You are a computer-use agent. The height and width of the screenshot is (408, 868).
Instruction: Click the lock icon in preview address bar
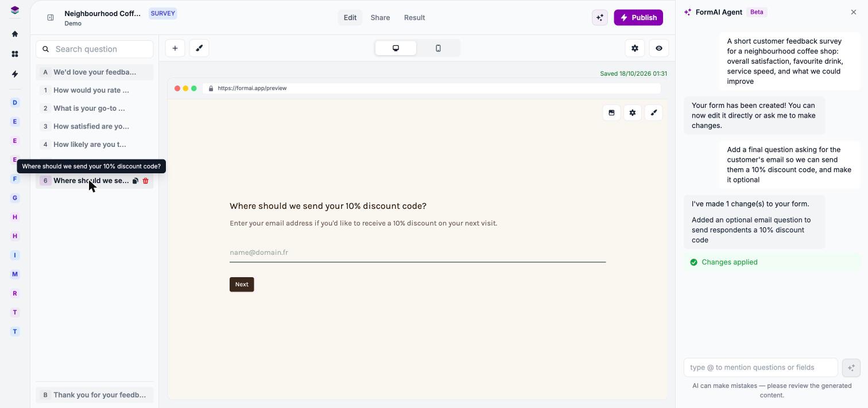pos(211,88)
